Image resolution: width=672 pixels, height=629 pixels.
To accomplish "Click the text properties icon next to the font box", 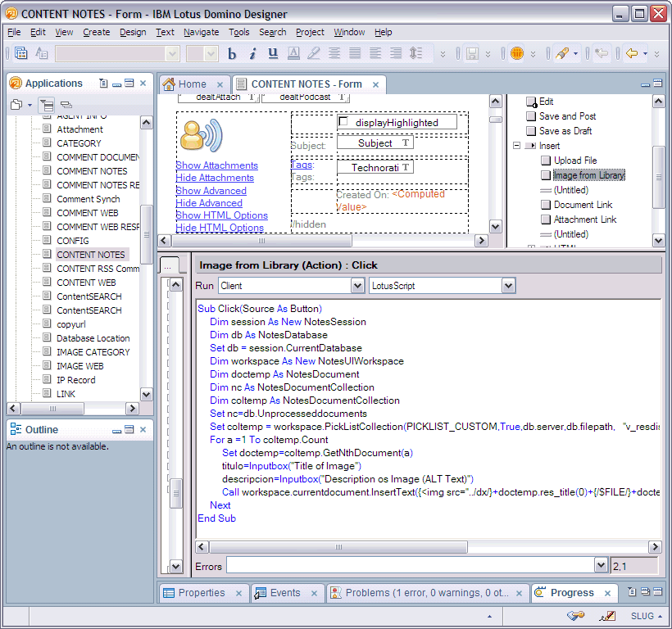I will [x=42, y=53].
